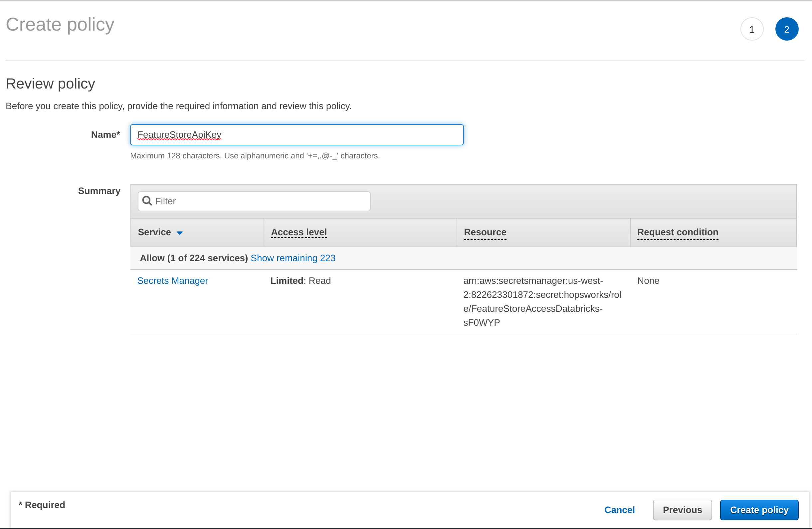Click the Allow services group row
This screenshot has width=812, height=529.
[x=193, y=258]
